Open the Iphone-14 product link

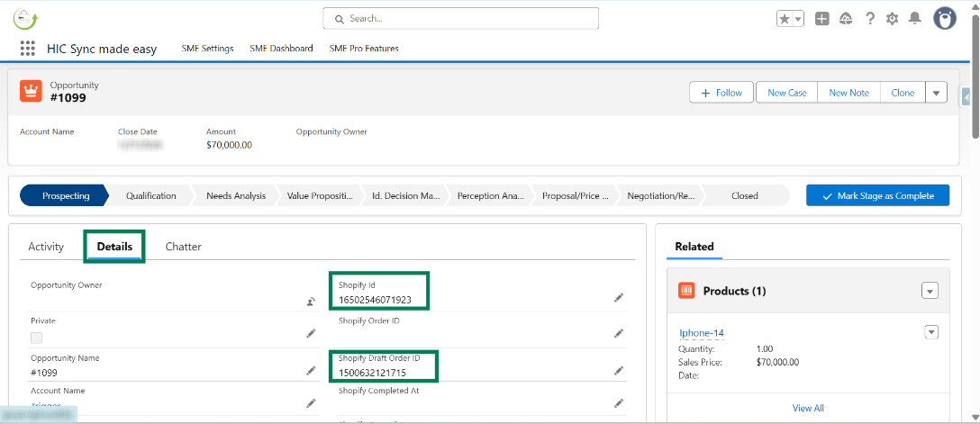tap(702, 333)
